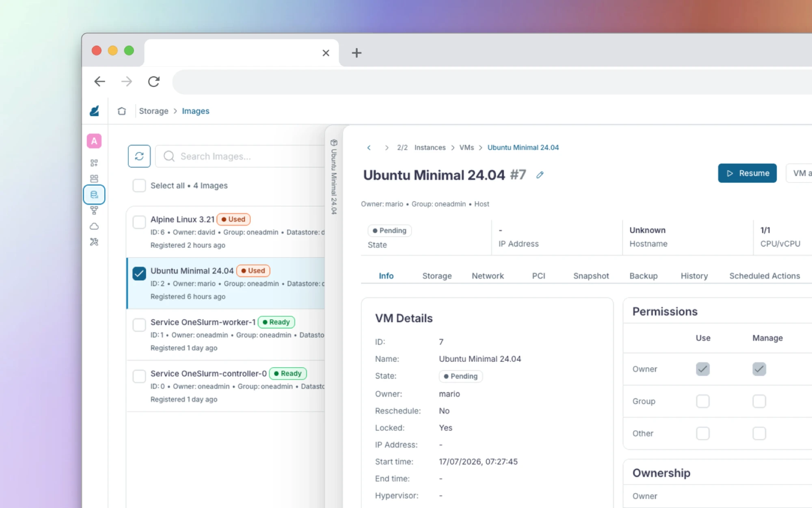Refresh the images list
Screen dimensions: 812x508
[139, 156]
